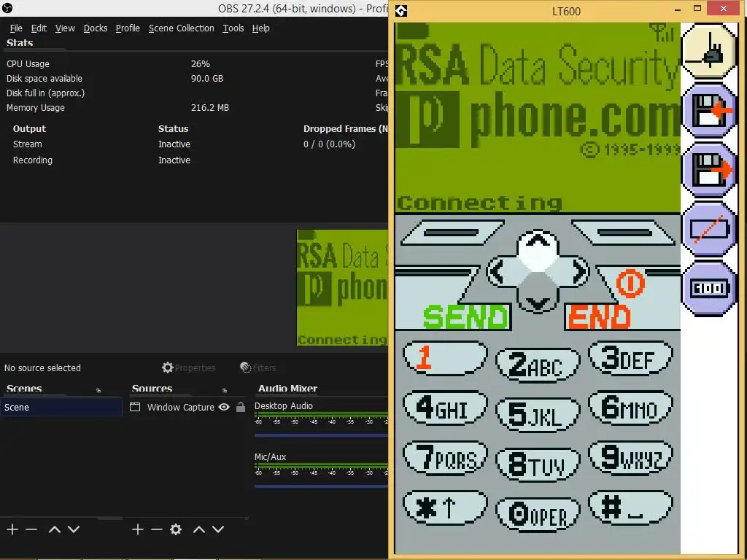The width and height of the screenshot is (747, 560).
Task: Adjust the Desktop Audio volume slider
Action: click(322, 435)
